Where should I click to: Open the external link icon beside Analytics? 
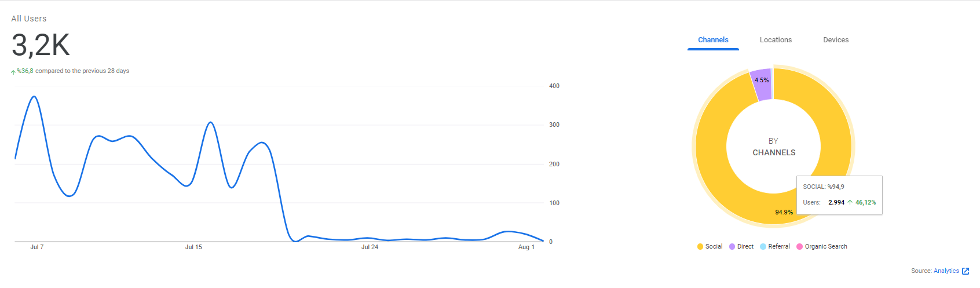click(x=966, y=271)
